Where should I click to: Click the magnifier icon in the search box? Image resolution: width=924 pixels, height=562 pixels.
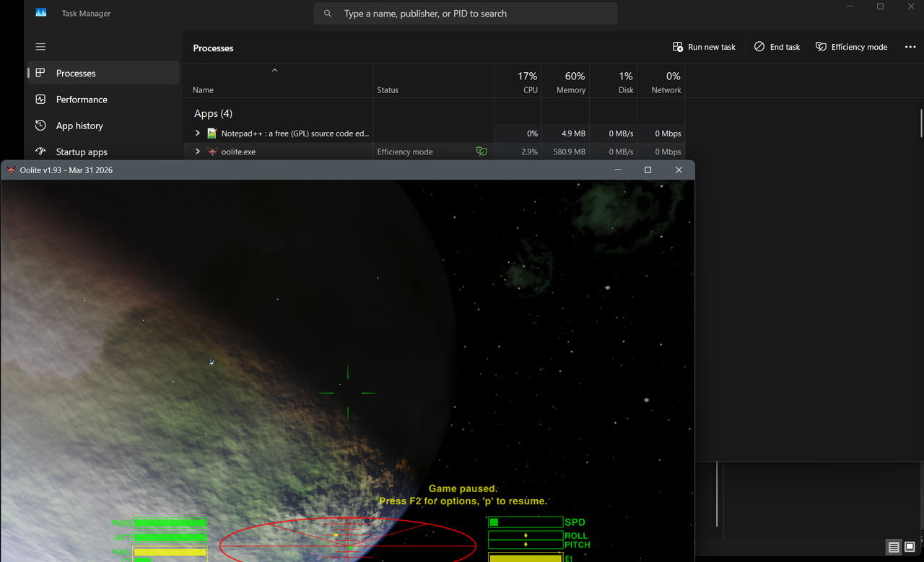(328, 14)
